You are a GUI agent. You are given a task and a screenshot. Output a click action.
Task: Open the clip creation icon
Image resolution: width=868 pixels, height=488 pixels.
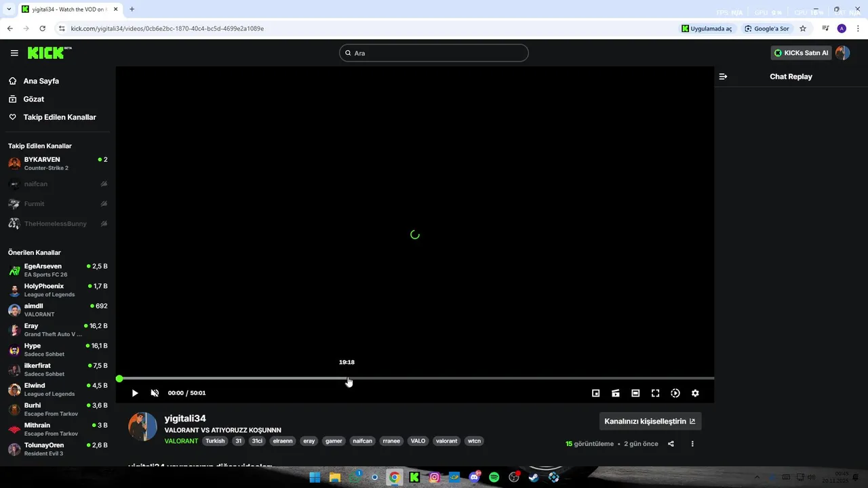point(616,393)
